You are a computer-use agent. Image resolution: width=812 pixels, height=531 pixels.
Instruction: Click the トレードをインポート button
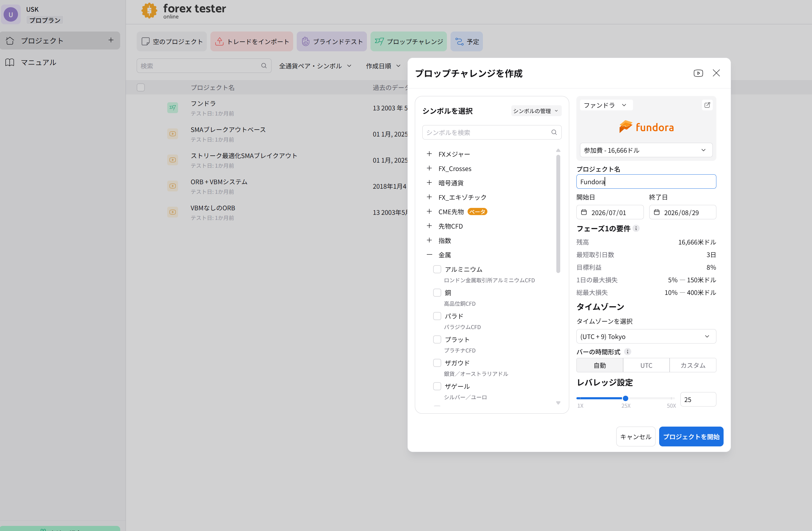click(252, 41)
